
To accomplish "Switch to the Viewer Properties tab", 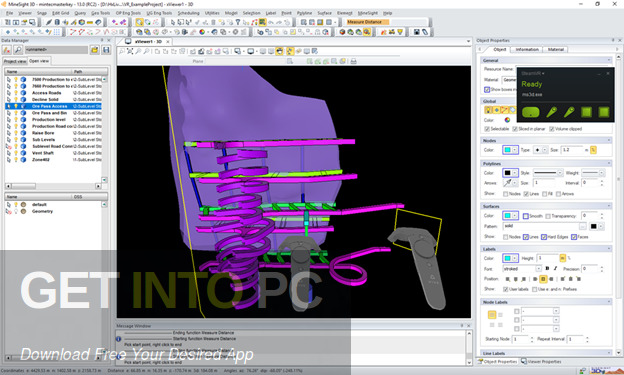I will [541, 361].
